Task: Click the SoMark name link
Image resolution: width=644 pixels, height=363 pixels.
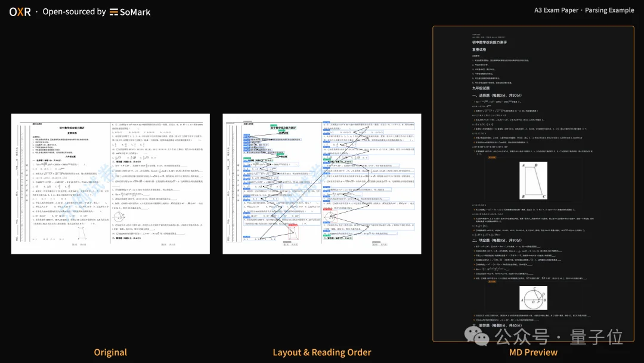Action: [135, 13]
